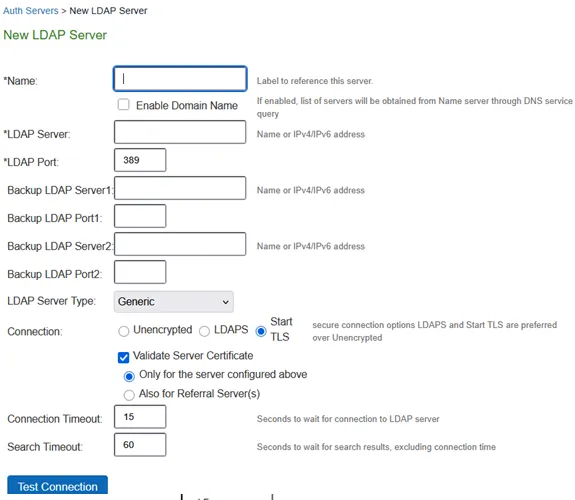575x500 pixels.
Task: Select the Unencrypted connection option
Action: tap(124, 331)
